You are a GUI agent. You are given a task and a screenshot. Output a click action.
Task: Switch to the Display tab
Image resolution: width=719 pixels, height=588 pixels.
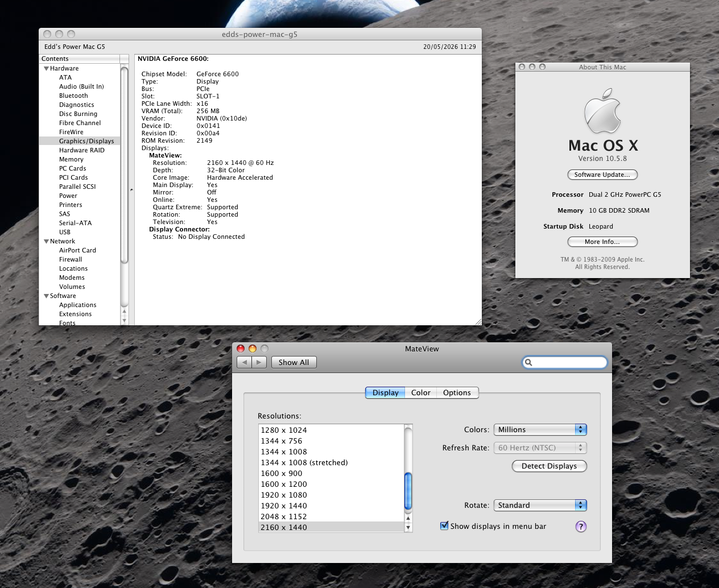point(385,393)
